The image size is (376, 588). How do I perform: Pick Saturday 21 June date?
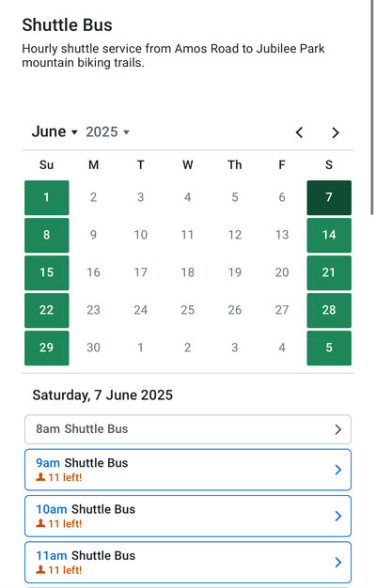[329, 272]
